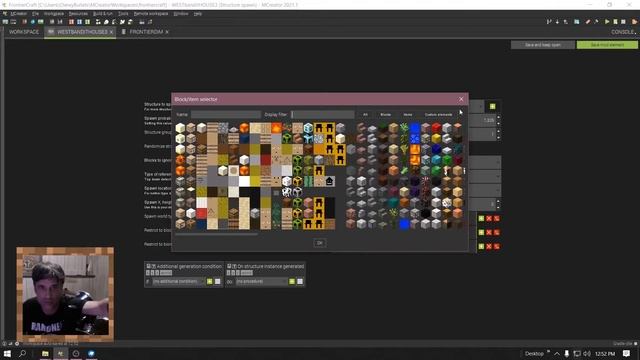Click microphone tray icon

tap(567, 353)
